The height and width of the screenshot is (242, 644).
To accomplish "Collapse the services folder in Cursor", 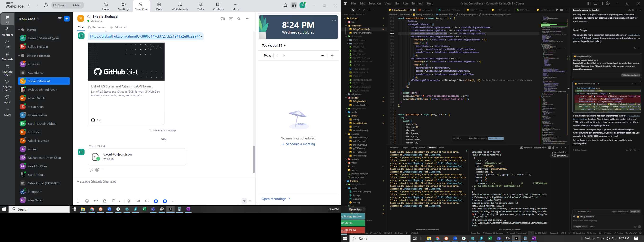I will [x=346, y=134].
